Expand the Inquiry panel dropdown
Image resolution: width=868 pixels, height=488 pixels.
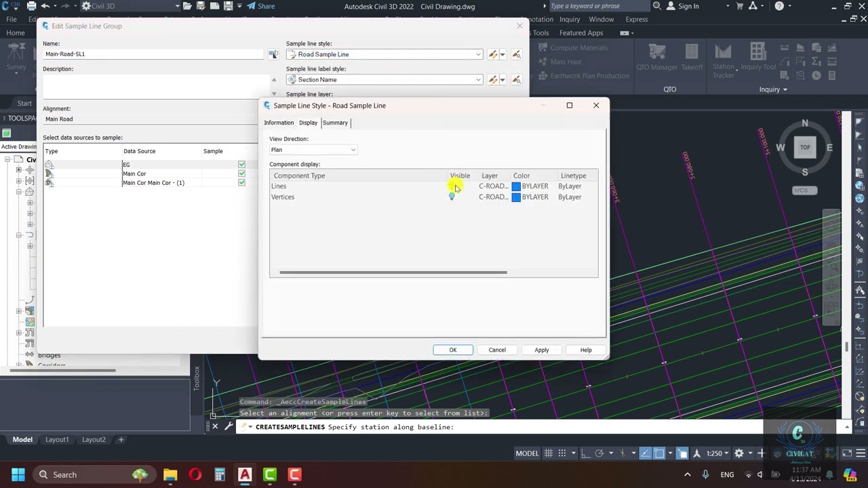773,89
